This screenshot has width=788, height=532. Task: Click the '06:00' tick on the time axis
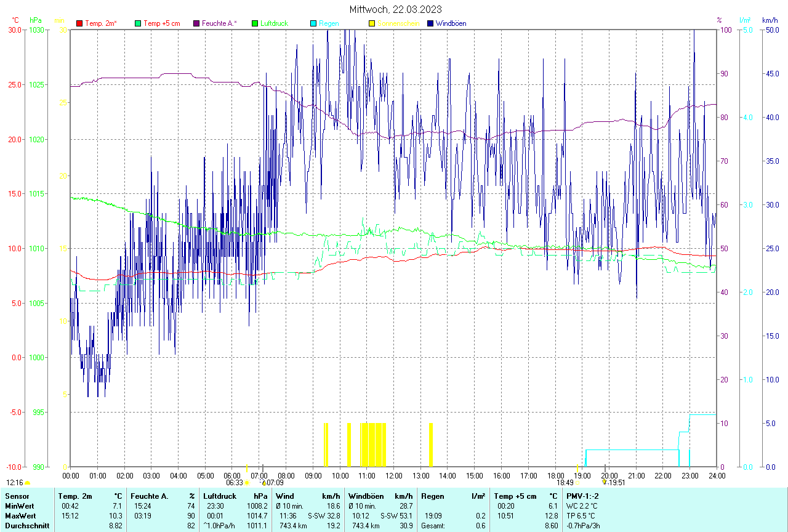pyautogui.click(x=232, y=475)
